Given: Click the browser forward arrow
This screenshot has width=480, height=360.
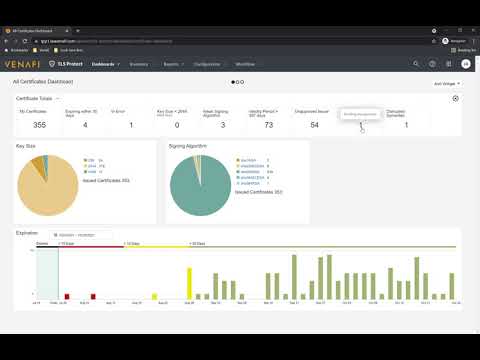Looking at the screenshot, I should point(15,41).
